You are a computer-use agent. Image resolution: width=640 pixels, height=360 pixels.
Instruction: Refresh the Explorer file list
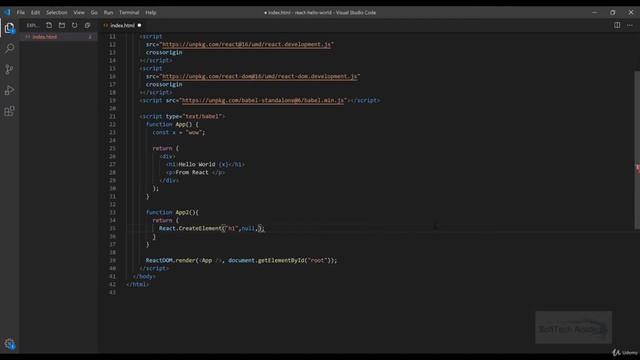coord(74,25)
